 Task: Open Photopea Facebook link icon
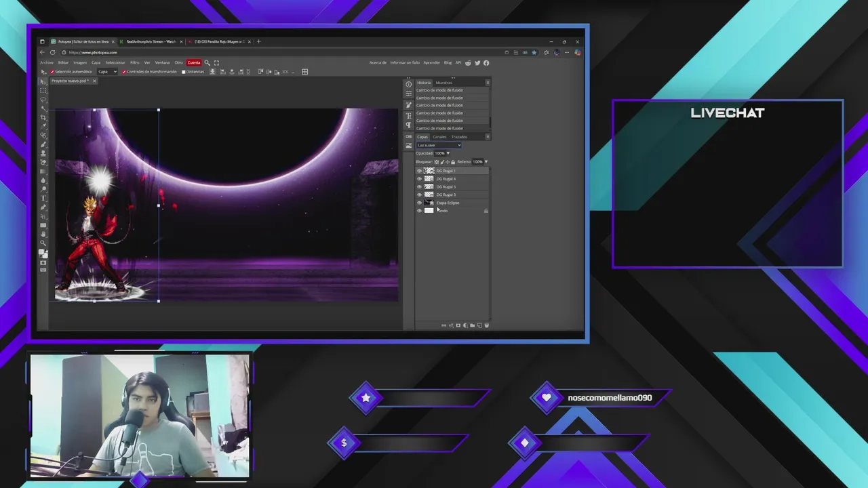486,62
